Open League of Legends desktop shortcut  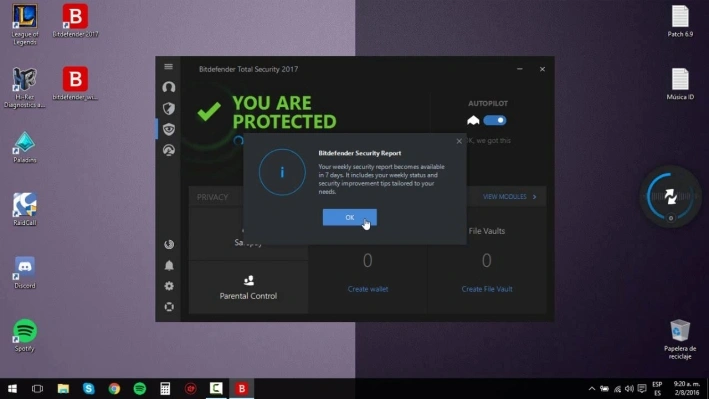pyautogui.click(x=24, y=24)
